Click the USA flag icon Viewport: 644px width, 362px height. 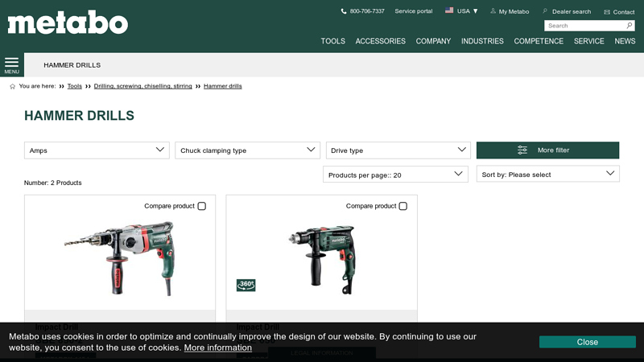coord(449,10)
